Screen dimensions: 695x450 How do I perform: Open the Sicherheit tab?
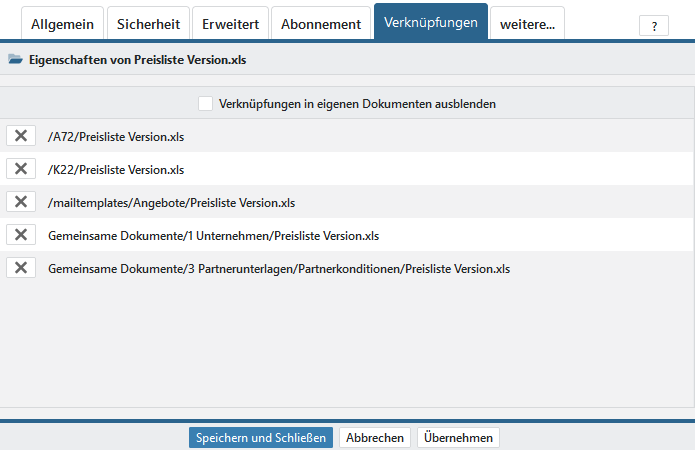pos(148,23)
